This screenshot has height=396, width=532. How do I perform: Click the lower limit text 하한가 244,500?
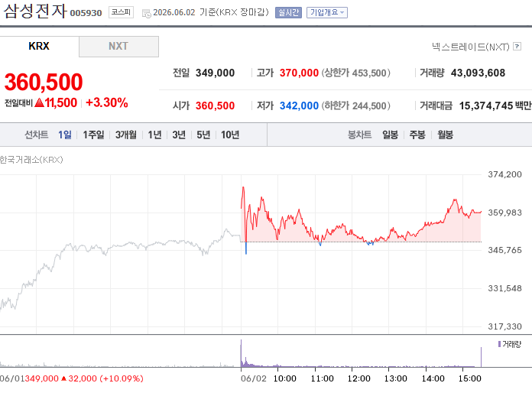pyautogui.click(x=356, y=105)
